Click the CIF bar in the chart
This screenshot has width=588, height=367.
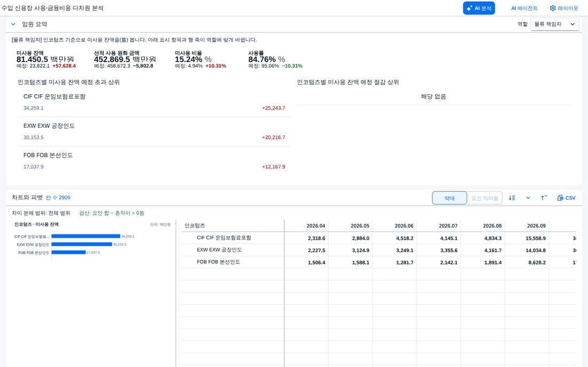(86, 236)
